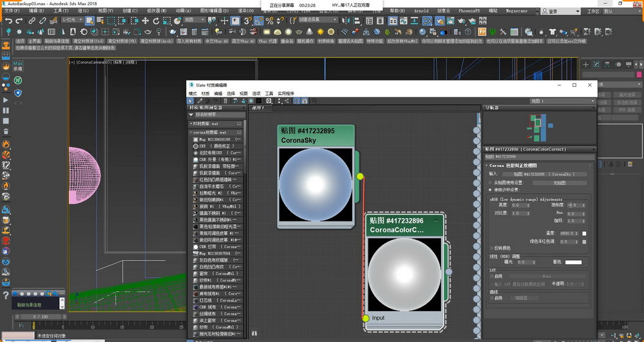This screenshot has width=644, height=342.
Task: Click the orange FP plugin icon
Action: point(482,32)
